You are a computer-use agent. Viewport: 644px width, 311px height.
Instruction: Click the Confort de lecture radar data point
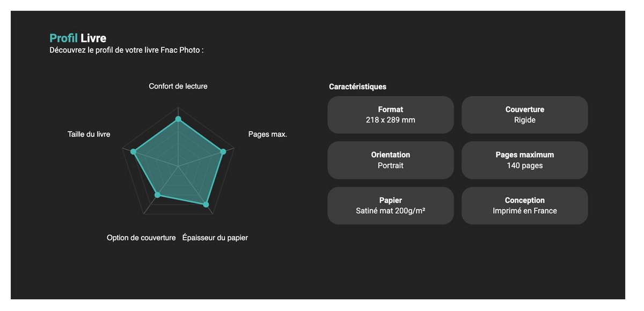(178, 119)
